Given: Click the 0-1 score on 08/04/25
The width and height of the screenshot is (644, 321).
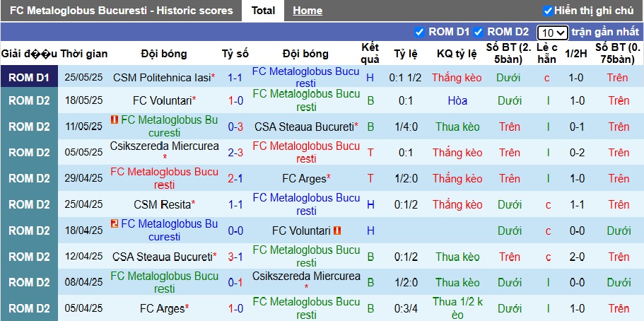Looking at the screenshot, I should 235,283.
